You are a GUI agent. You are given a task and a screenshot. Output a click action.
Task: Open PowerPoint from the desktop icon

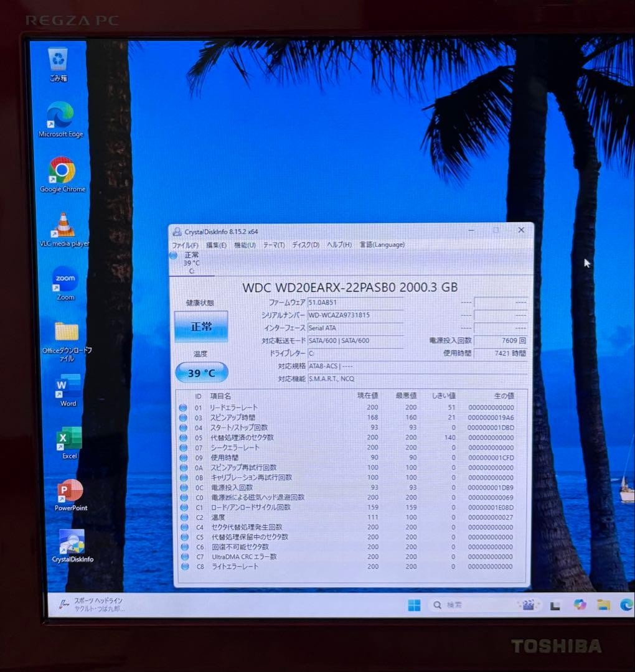coord(68,490)
